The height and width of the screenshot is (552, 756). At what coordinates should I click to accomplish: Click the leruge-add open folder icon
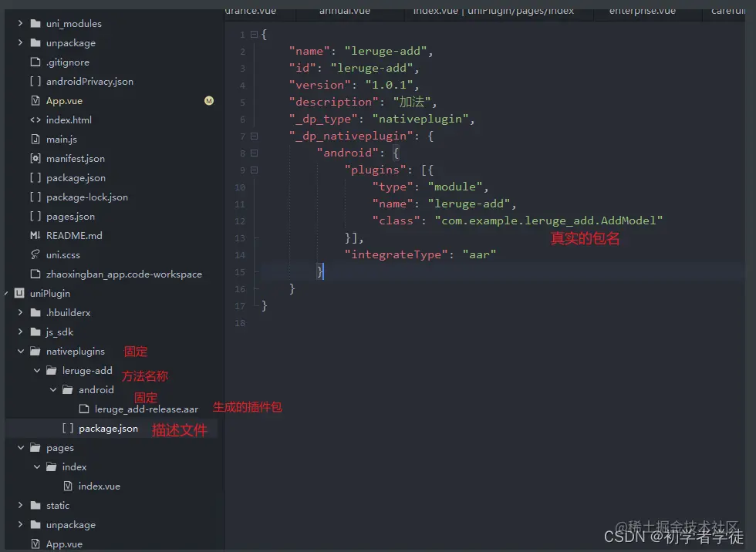click(52, 370)
